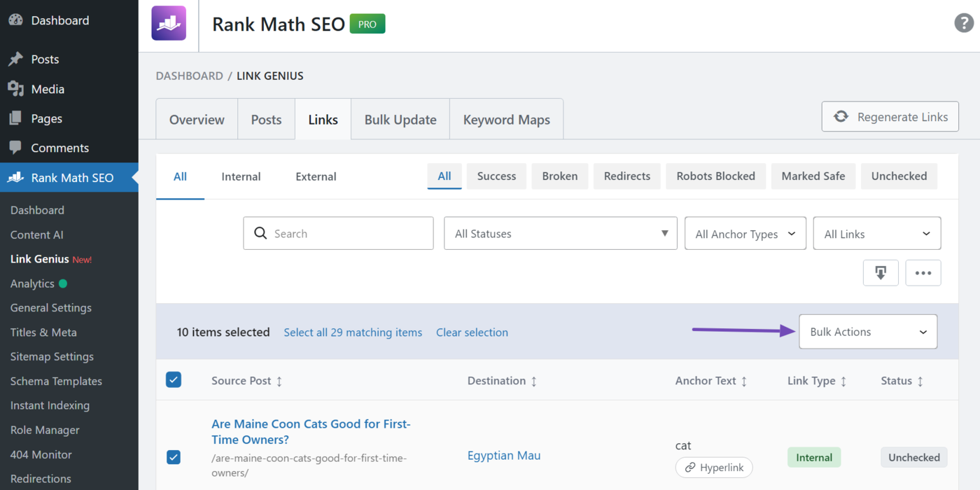The image size is (980, 490).
Task: Open the Maine Coon Cats post title link
Action: [311, 432]
